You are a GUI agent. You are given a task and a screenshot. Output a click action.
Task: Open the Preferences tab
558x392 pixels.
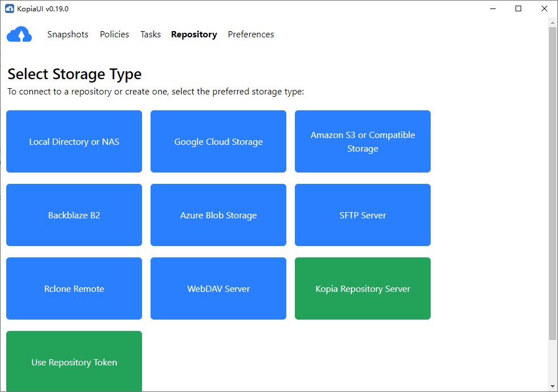(x=251, y=35)
